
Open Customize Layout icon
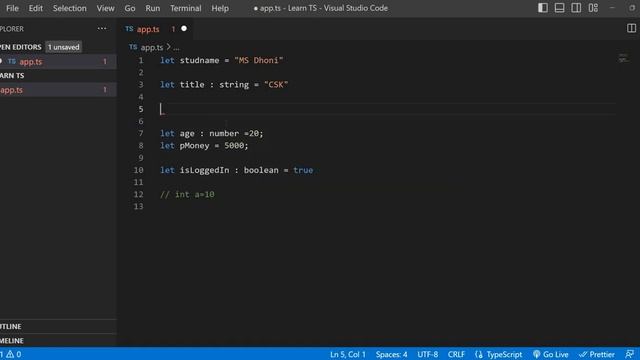(593, 8)
